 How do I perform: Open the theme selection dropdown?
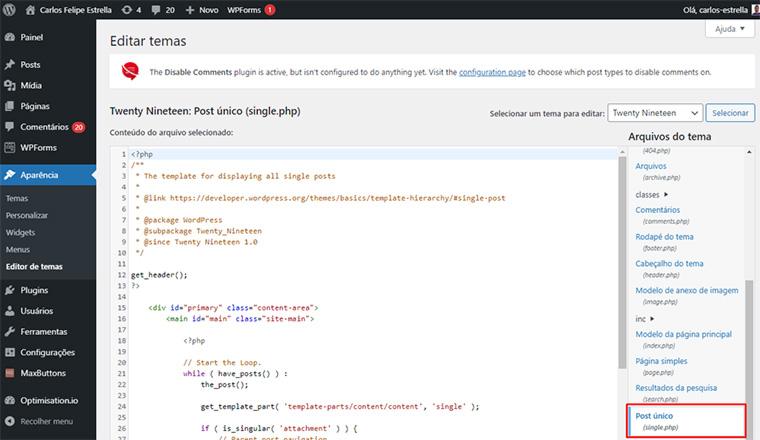654,113
